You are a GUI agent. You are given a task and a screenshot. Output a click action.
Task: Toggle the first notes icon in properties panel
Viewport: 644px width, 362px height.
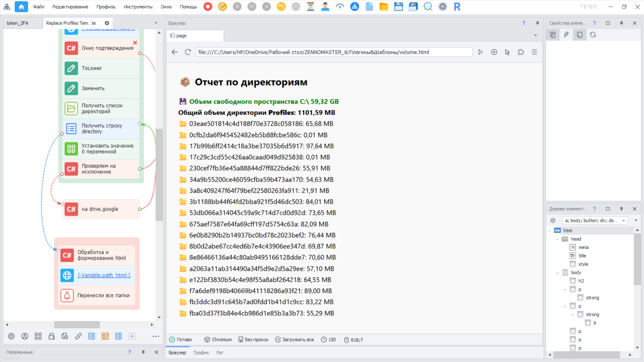coord(553,35)
